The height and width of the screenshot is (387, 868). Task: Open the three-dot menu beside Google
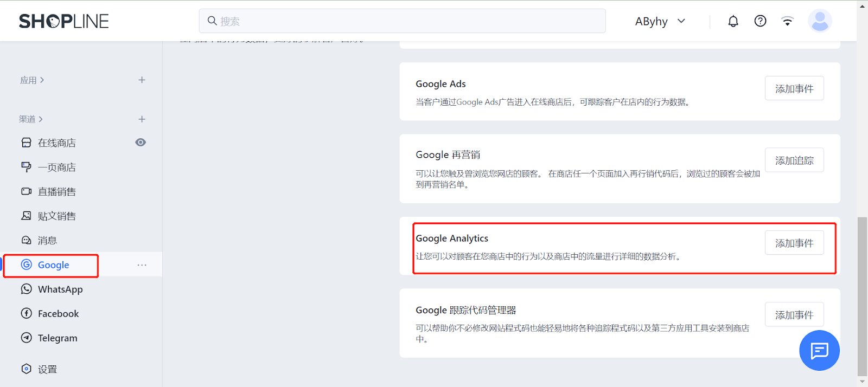point(142,265)
